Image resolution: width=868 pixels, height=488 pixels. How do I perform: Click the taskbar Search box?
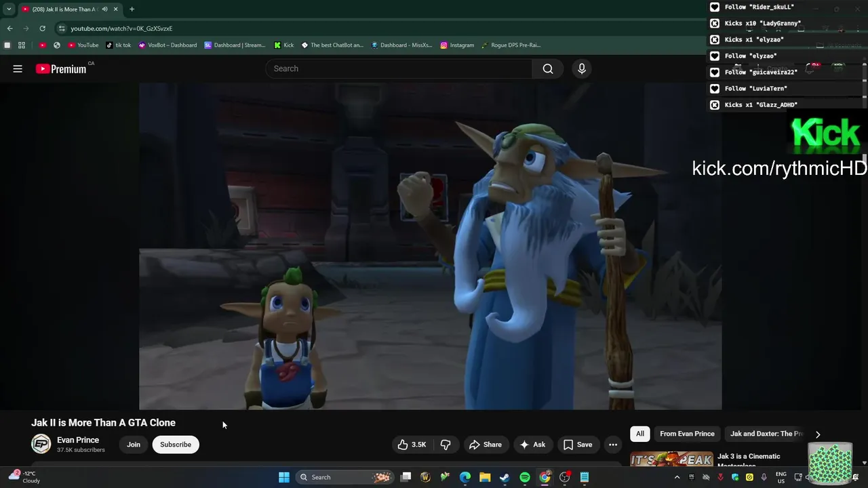[346, 477]
